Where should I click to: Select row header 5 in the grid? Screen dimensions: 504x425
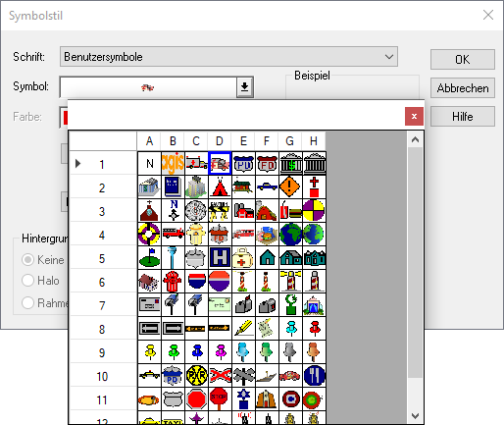103,258
